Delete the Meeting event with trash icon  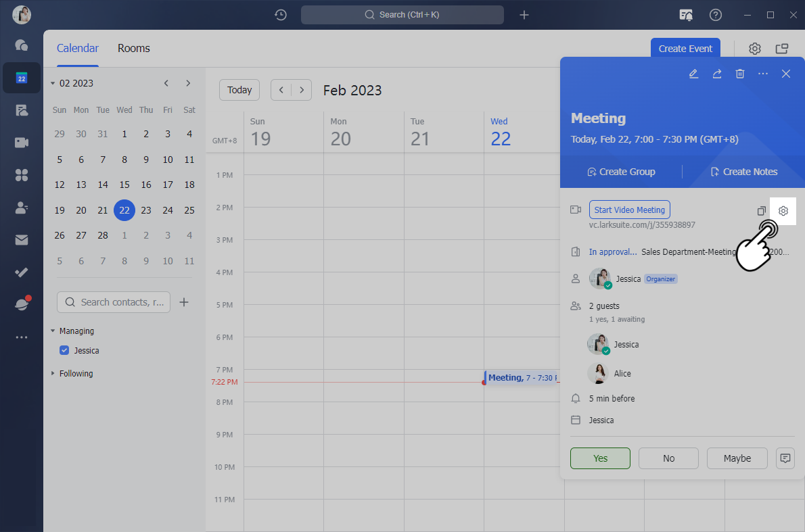pyautogui.click(x=740, y=74)
